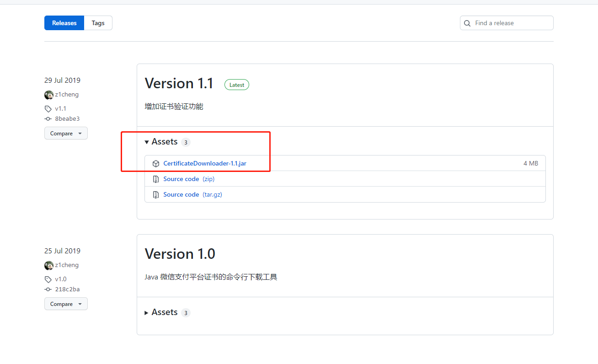The height and width of the screenshot is (364, 598).
Task: Open the v1.1 tag link
Action: [61, 109]
